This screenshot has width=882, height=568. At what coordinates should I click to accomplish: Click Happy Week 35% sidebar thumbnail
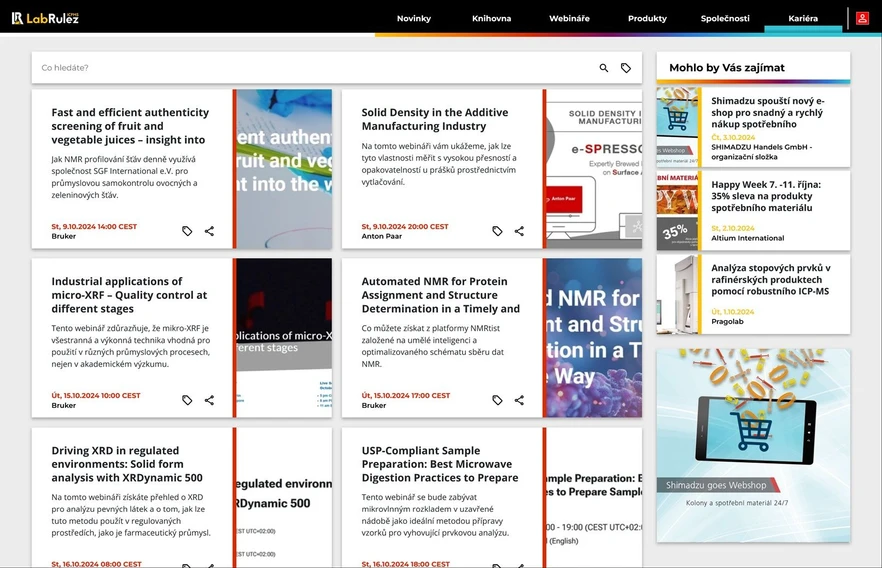[677, 210]
